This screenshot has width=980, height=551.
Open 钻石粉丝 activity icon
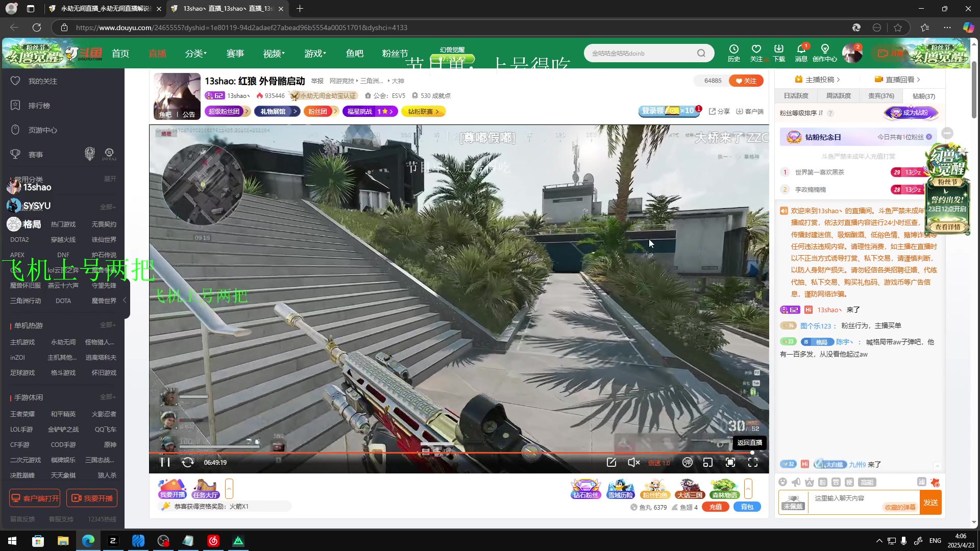[585, 489]
